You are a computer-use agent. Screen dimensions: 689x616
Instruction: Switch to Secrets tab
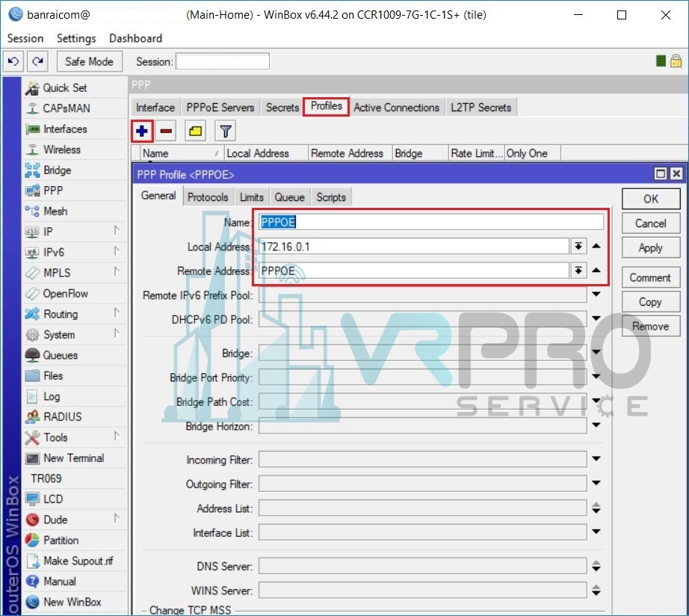tap(282, 108)
